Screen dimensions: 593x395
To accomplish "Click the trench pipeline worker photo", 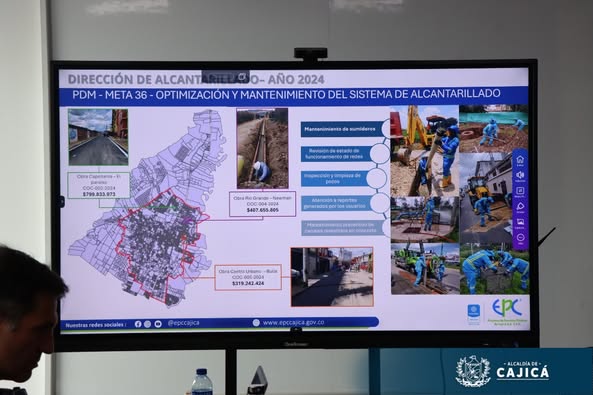I will click(x=262, y=148).
